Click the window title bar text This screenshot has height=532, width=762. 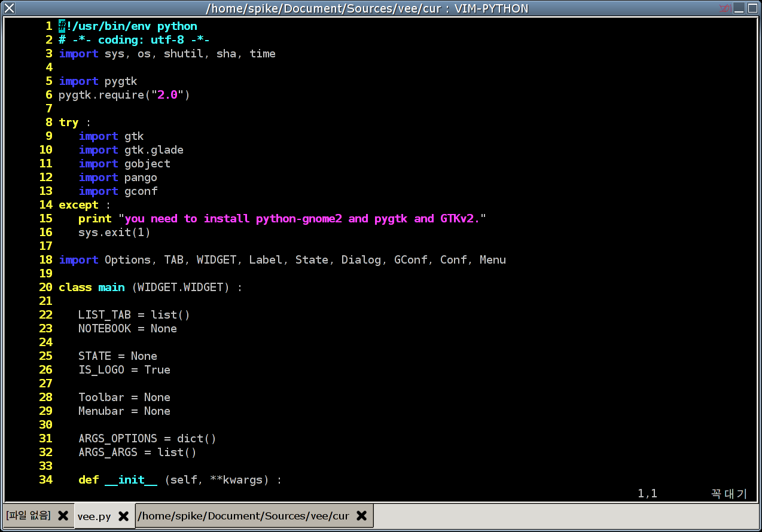367,8
